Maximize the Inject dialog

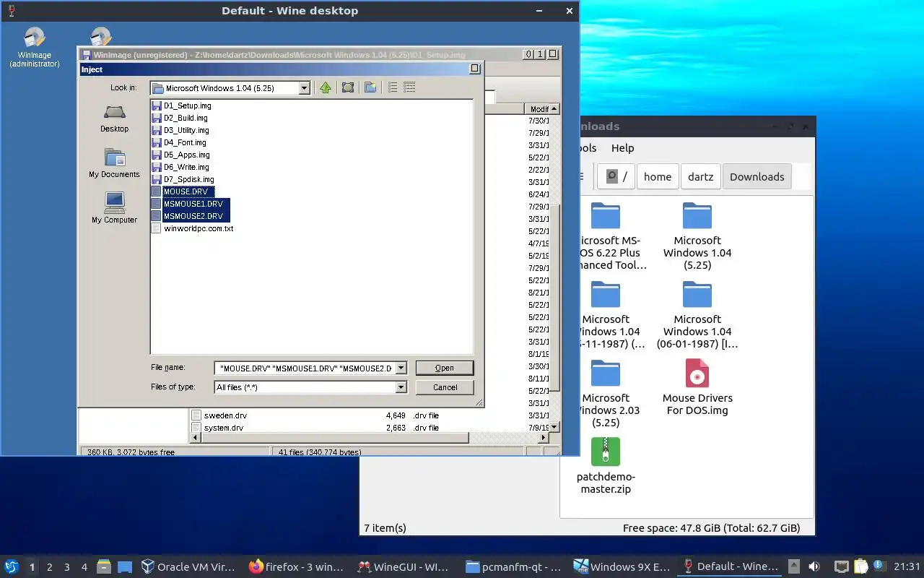coord(474,69)
